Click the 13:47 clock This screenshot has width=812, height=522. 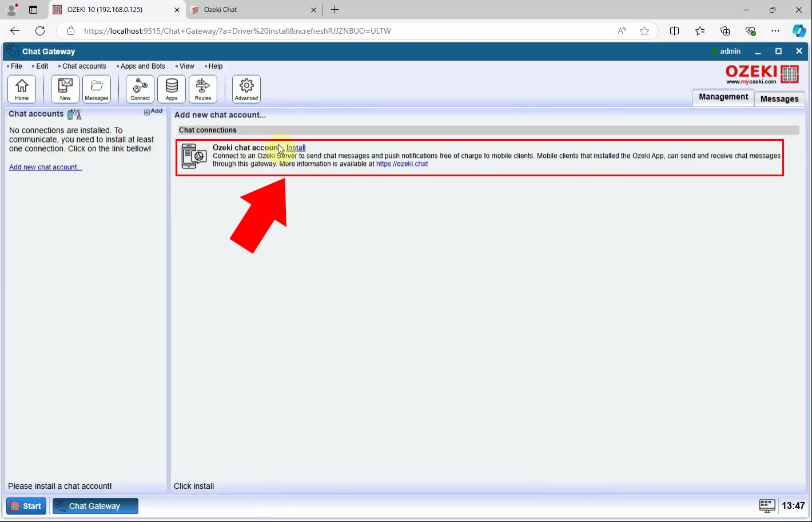coord(793,505)
